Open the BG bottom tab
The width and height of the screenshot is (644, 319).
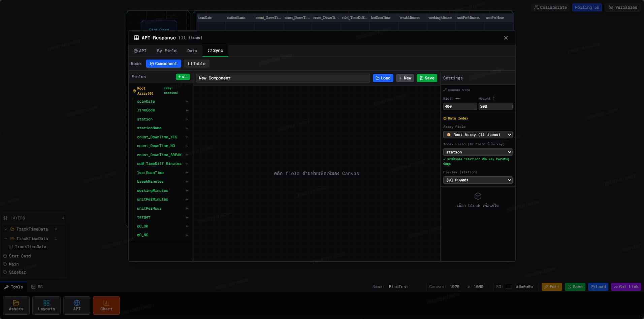pos(37,287)
